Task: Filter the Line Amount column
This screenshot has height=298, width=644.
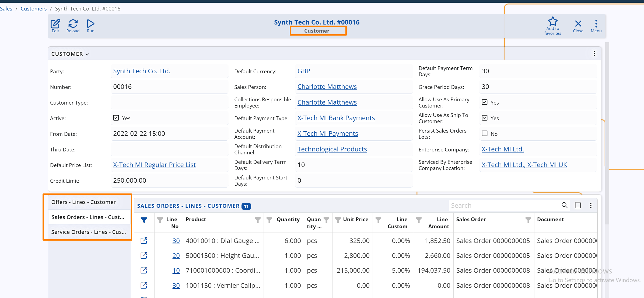Action: coord(419,220)
